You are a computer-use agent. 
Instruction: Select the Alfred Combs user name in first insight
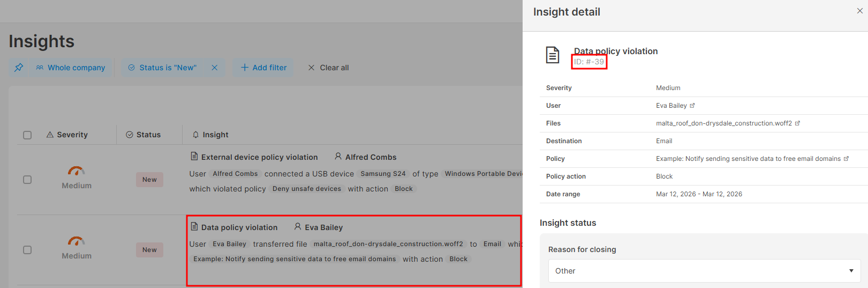click(x=371, y=157)
